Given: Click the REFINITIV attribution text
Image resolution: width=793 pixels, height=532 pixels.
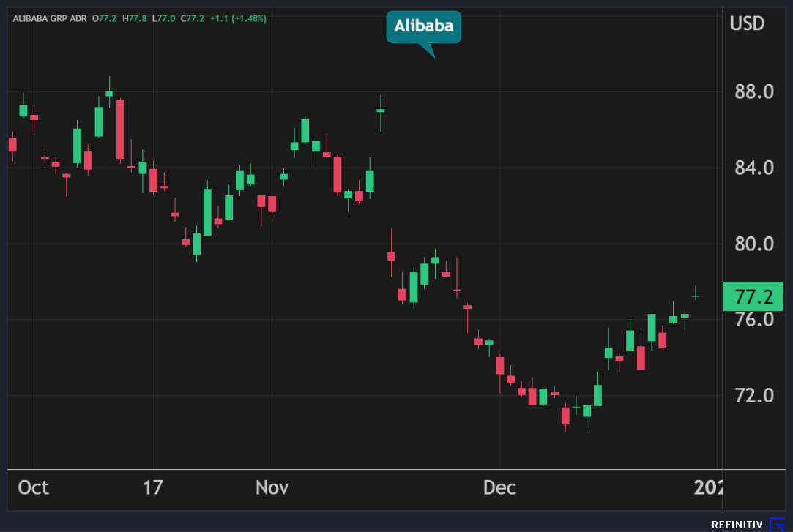Looking at the screenshot, I should pyautogui.click(x=737, y=525).
